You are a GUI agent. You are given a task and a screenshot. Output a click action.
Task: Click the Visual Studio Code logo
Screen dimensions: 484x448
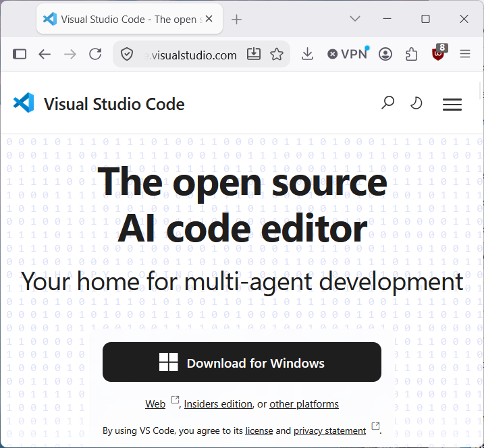click(24, 103)
